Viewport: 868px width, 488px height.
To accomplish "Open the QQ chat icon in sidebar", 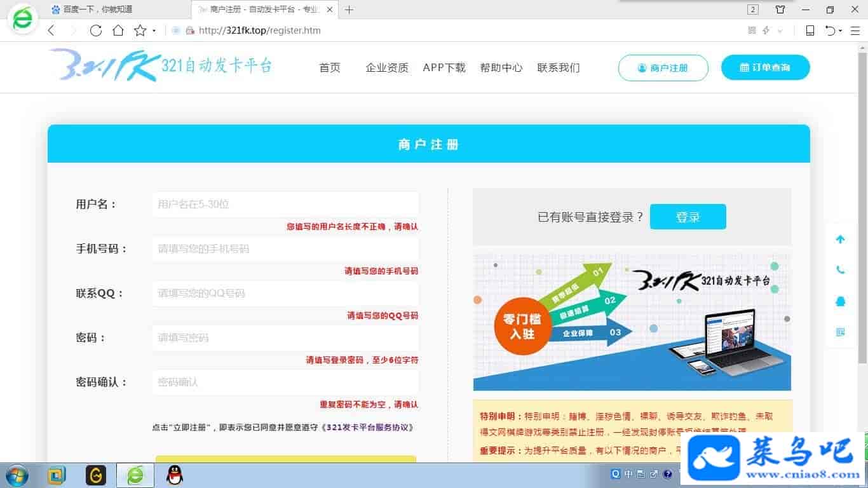I will tap(840, 301).
